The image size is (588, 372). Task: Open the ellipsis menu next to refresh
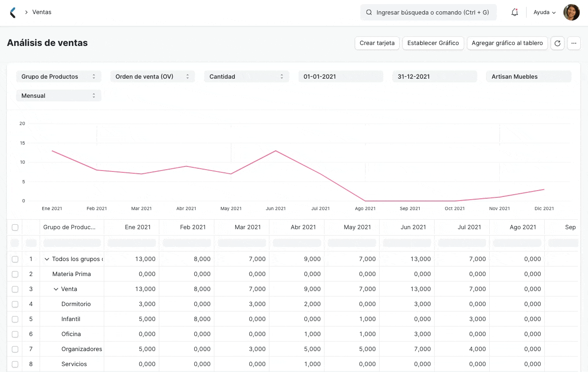point(573,43)
